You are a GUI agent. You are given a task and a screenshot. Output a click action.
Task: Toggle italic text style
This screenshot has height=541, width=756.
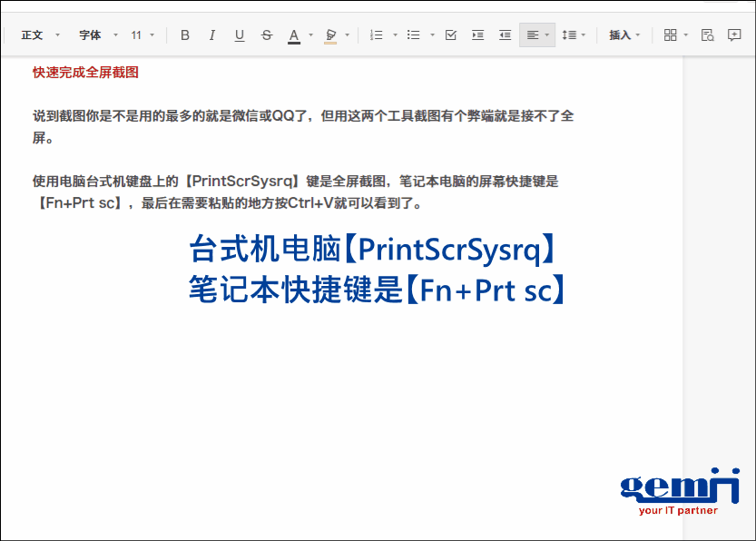pos(212,35)
